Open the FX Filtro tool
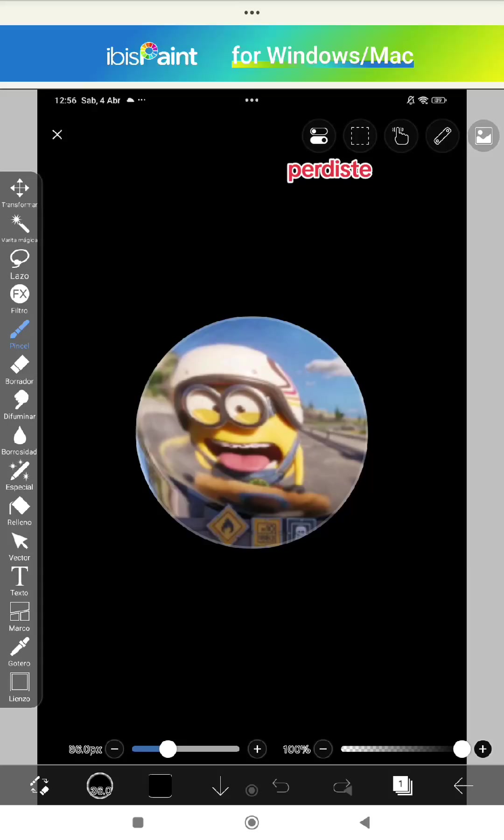Screen dimensions: 504x840 [x=19, y=299]
